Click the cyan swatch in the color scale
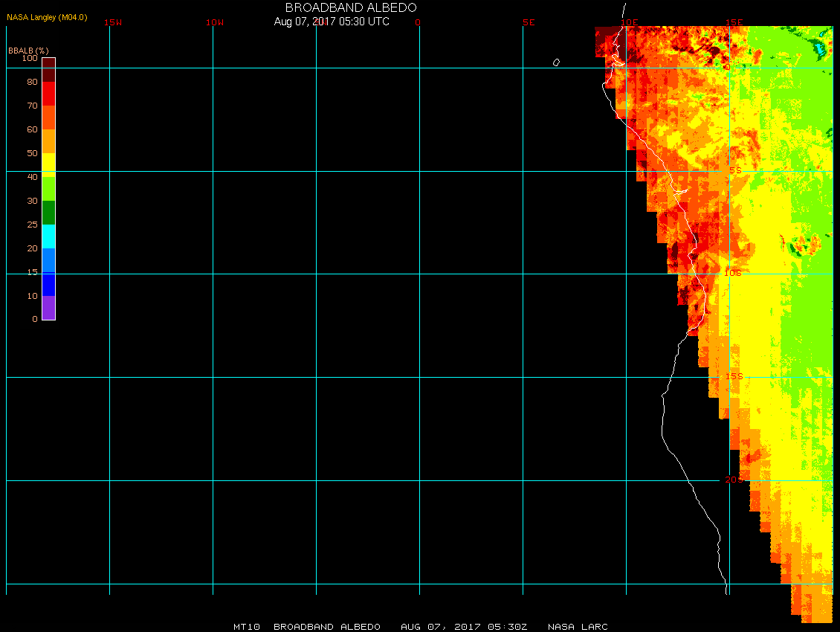Viewport: 840px width, 632px height. point(48,236)
